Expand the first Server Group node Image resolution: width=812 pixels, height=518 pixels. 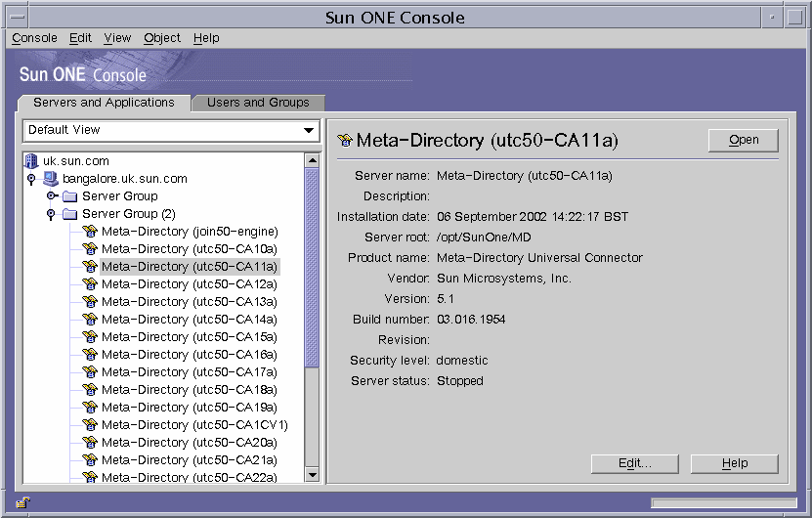(x=52, y=195)
